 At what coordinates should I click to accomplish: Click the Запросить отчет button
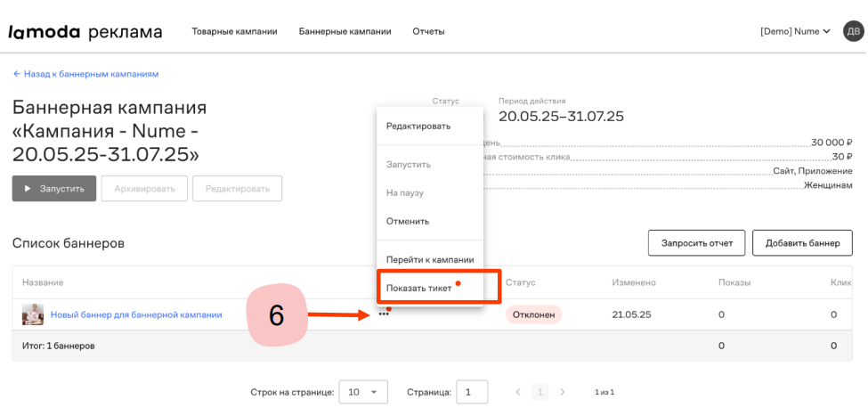pyautogui.click(x=697, y=243)
